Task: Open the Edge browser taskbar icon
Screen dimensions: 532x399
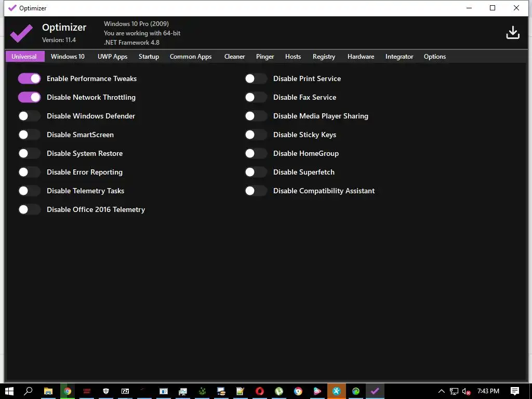Action: 355,391
